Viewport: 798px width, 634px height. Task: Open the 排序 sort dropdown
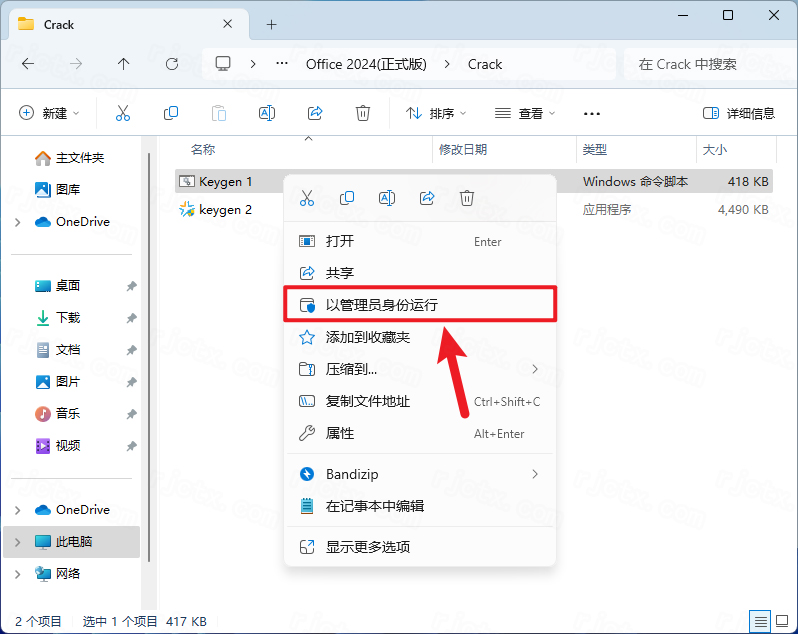pyautogui.click(x=439, y=113)
